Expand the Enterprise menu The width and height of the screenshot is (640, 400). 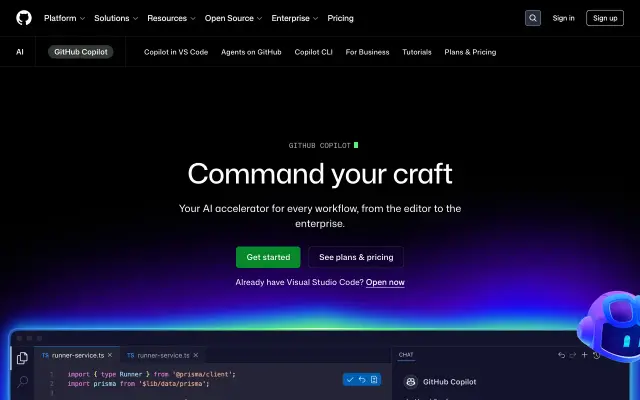coord(295,18)
